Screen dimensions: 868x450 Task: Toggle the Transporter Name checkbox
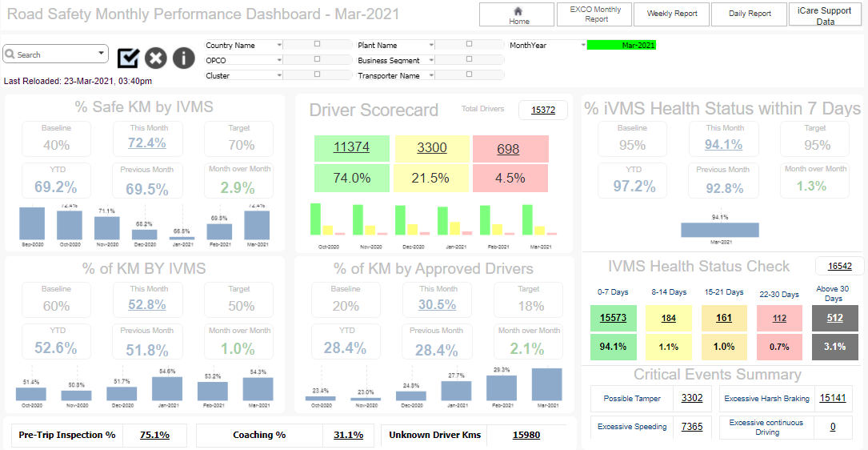point(470,74)
